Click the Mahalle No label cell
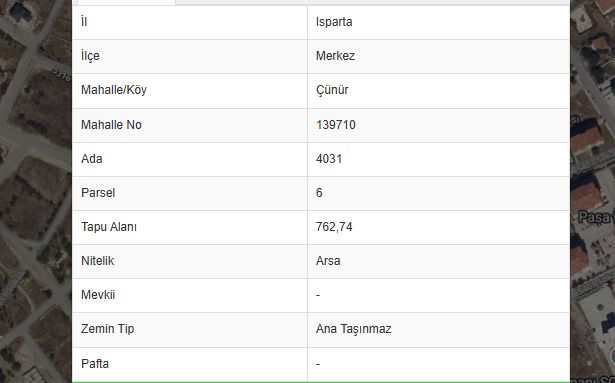 190,125
